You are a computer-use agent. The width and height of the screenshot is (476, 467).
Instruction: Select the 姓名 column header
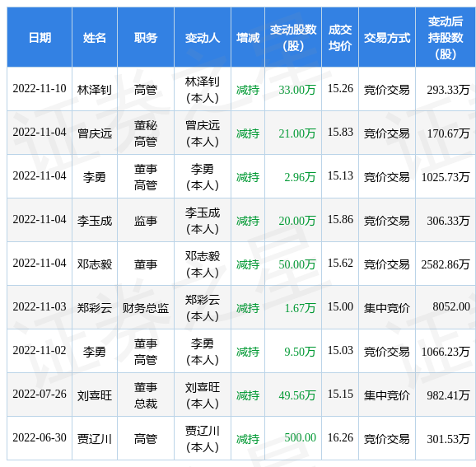coord(95,37)
